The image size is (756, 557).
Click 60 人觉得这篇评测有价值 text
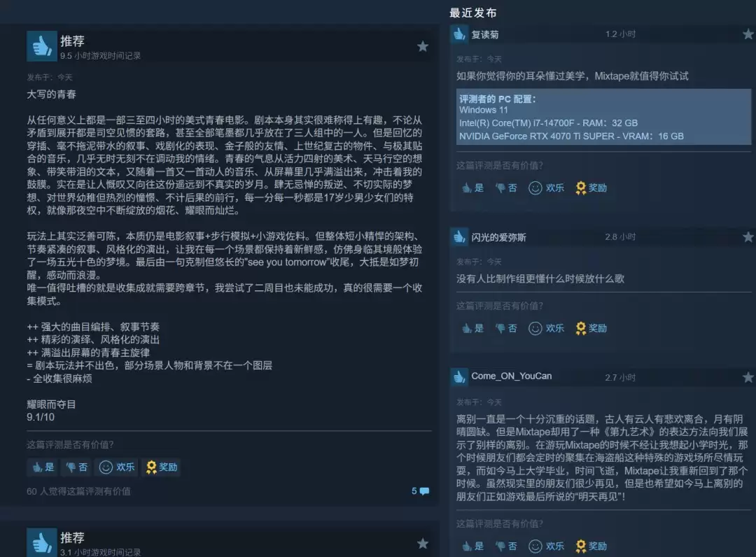78,491
